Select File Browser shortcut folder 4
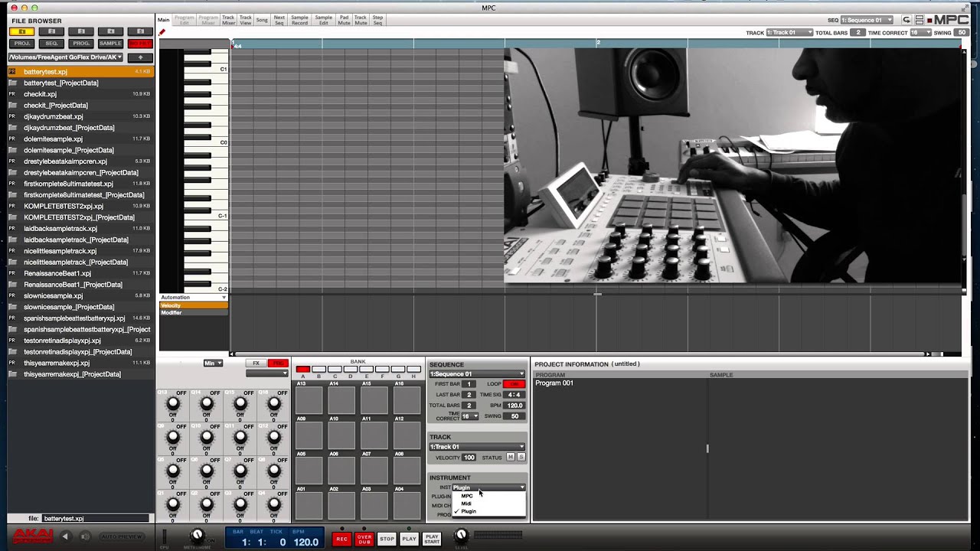This screenshot has height=551, width=980. [x=110, y=31]
